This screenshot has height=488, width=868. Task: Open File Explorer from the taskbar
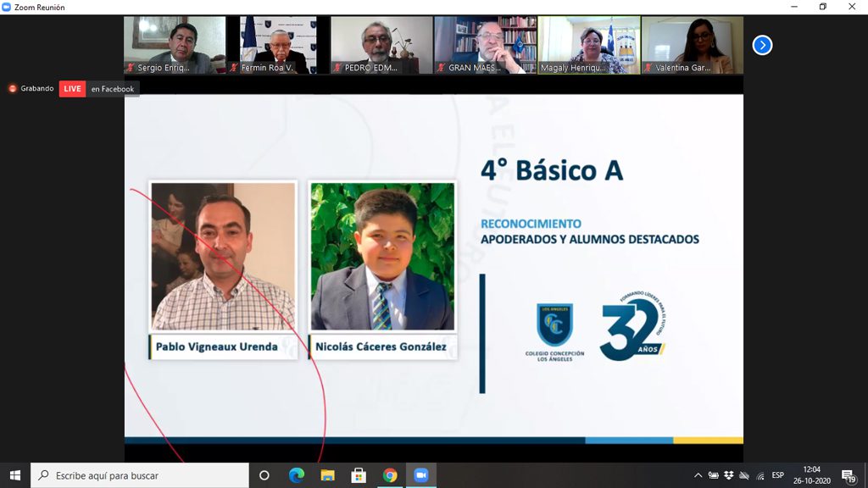327,475
